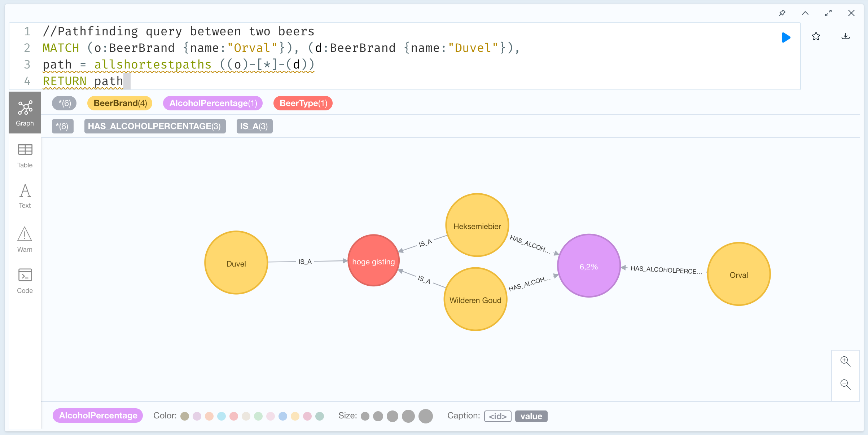Screen dimensions: 868x435
Task: Click the 6,2% alcohol node
Action: [589, 266]
